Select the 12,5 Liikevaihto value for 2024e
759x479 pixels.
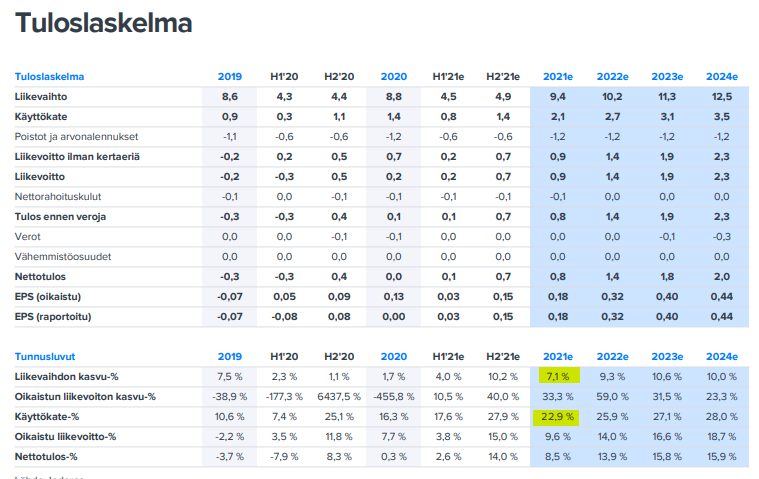(x=721, y=96)
